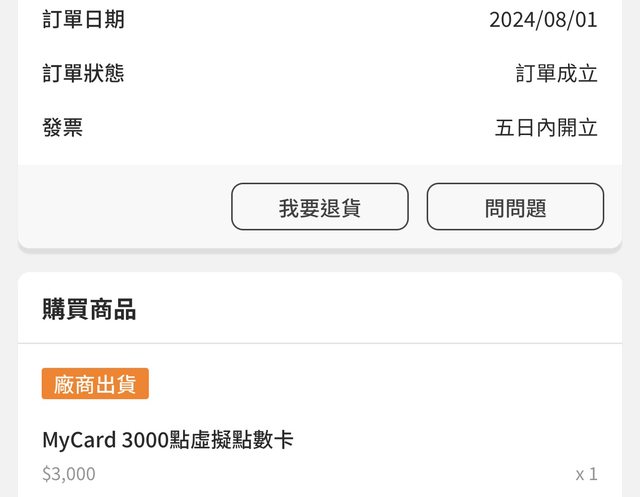Tap the 我要退貨 return button

pyautogui.click(x=320, y=206)
